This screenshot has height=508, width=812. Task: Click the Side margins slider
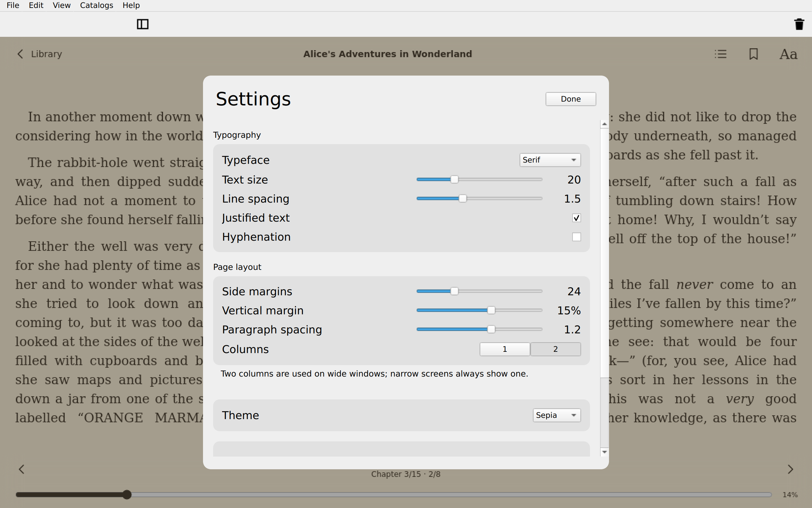point(479,291)
